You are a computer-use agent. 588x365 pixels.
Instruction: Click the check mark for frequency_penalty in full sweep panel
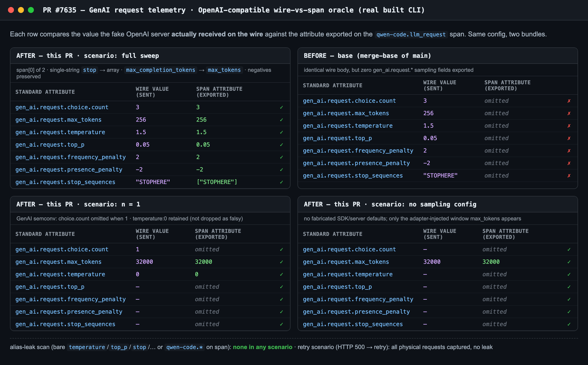[282, 157]
